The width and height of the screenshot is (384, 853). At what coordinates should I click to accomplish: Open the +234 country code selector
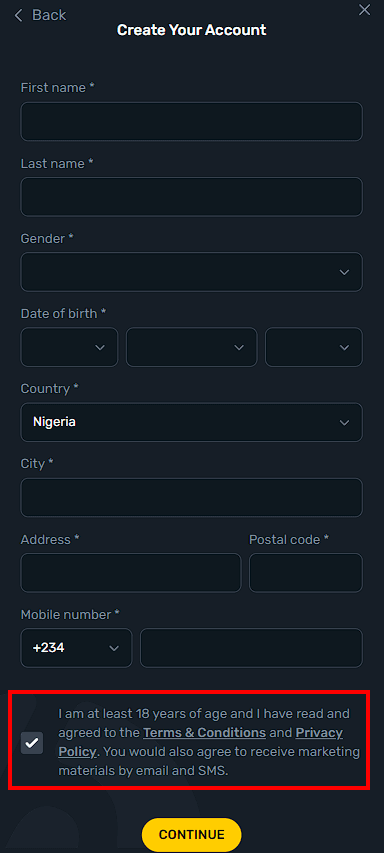click(76, 648)
